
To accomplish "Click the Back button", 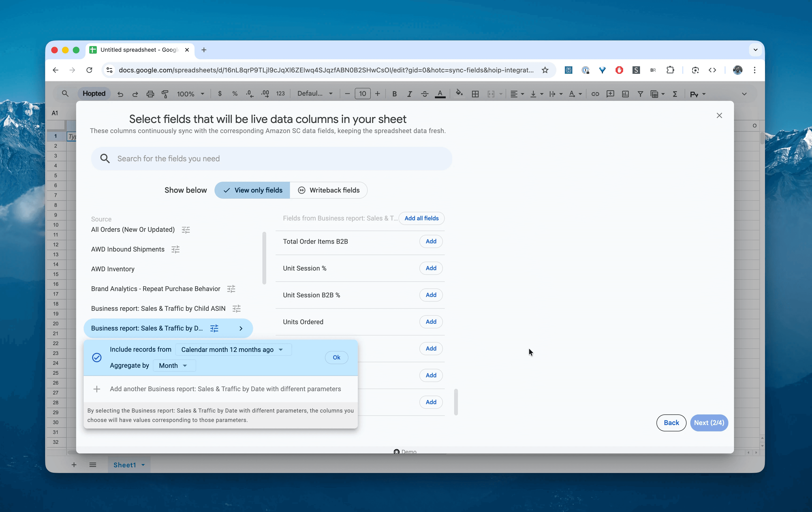I will 671,423.
